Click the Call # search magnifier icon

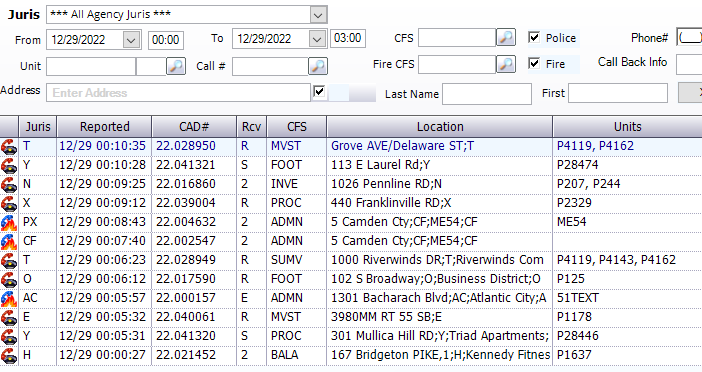point(318,66)
